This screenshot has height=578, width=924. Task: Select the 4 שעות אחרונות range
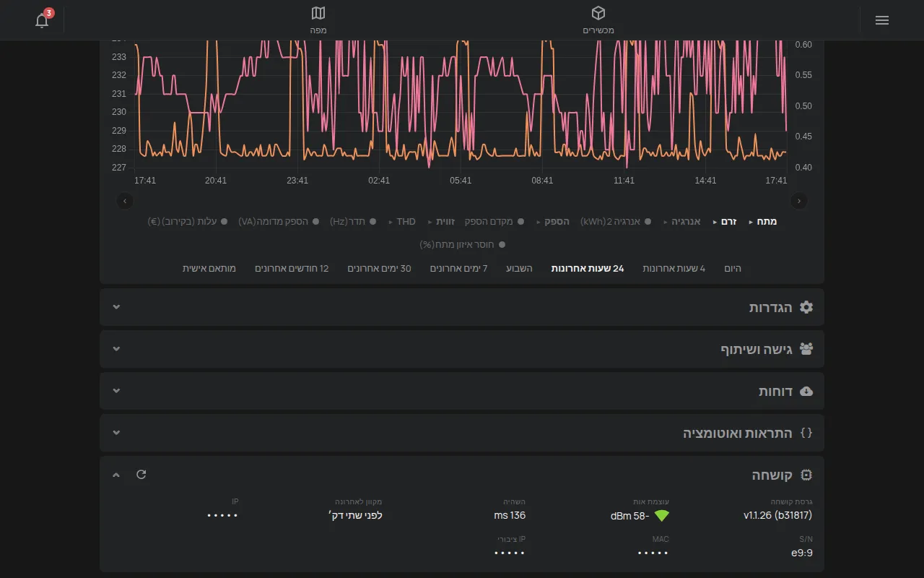pos(674,268)
